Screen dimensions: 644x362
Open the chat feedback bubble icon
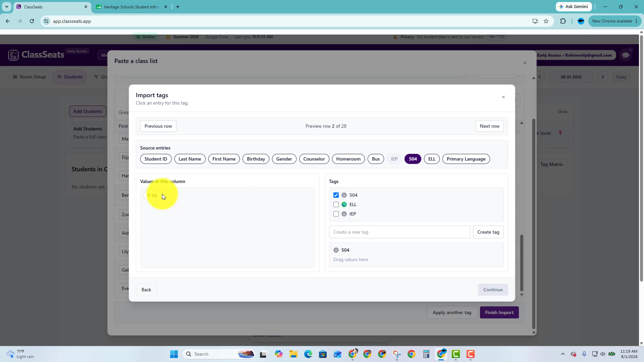(x=626, y=55)
